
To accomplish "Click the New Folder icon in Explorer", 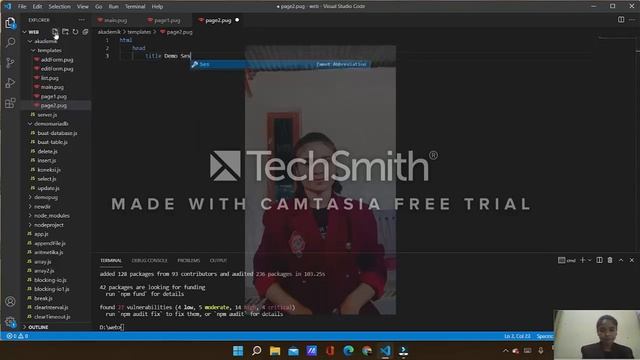I will click(65, 32).
